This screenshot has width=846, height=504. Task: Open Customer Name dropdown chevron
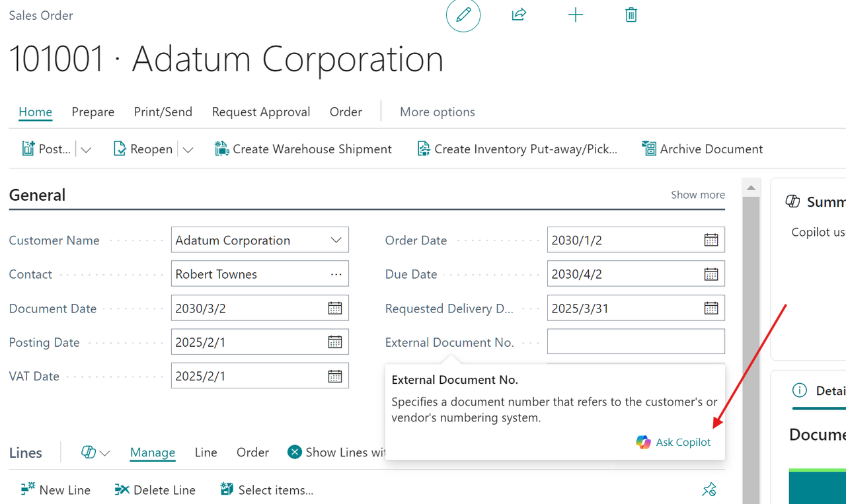[336, 240]
